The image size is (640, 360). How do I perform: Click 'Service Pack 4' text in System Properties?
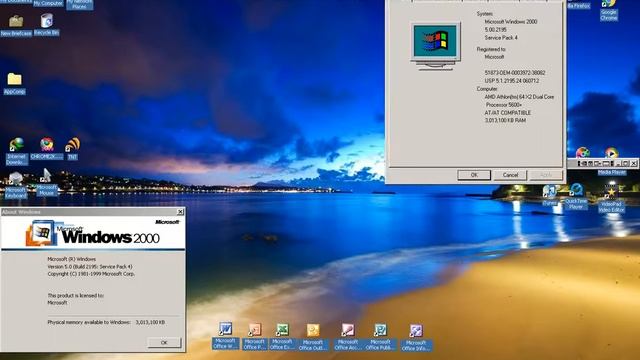pyautogui.click(x=501, y=38)
